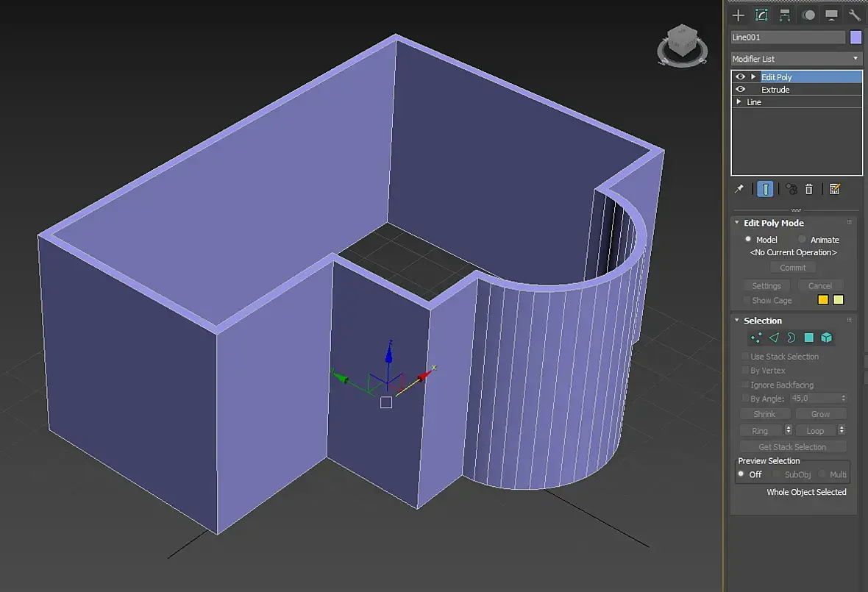Toggle visibility eye of Edit Poly modifier
The image size is (868, 592).
coord(740,77)
